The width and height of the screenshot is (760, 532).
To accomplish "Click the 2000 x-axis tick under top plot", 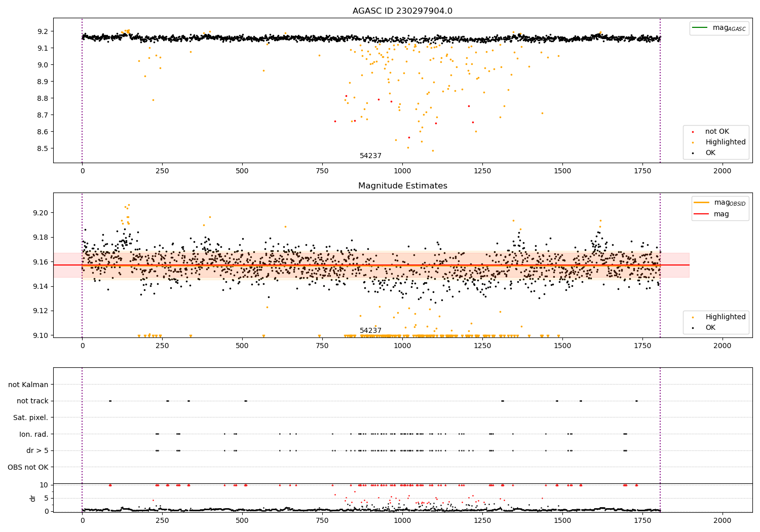I will click(723, 171).
